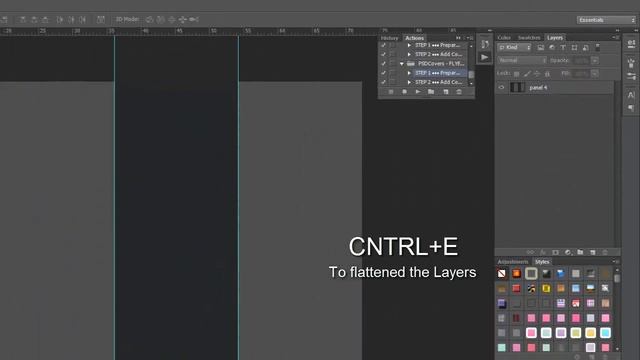Filter layers by pixel layers icon
The width and height of the screenshot is (640, 360).
541,48
